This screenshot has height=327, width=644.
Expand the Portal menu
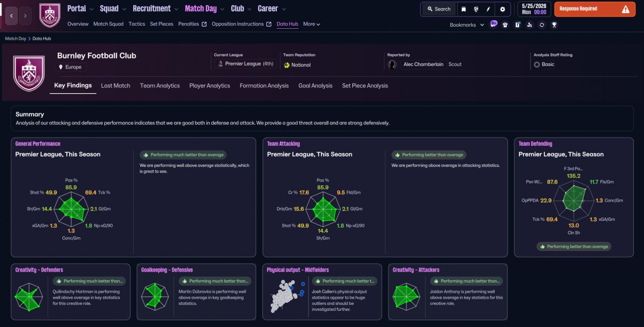pos(80,9)
